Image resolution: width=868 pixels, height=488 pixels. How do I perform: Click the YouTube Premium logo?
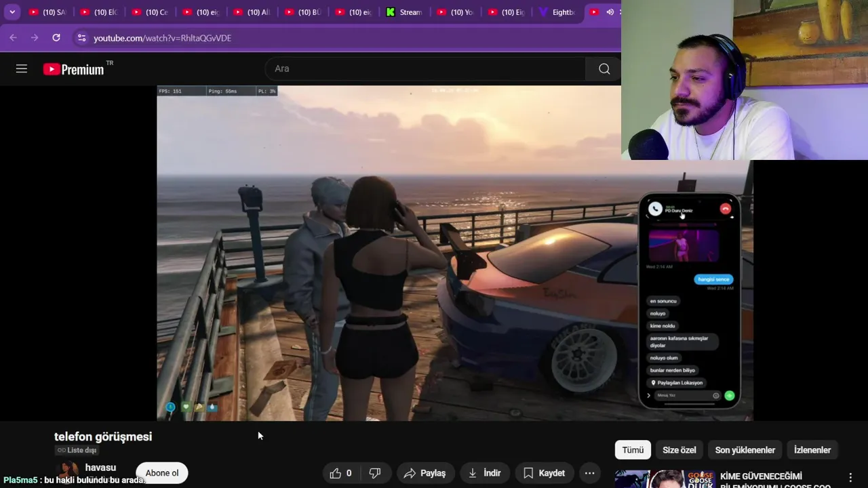pyautogui.click(x=75, y=69)
